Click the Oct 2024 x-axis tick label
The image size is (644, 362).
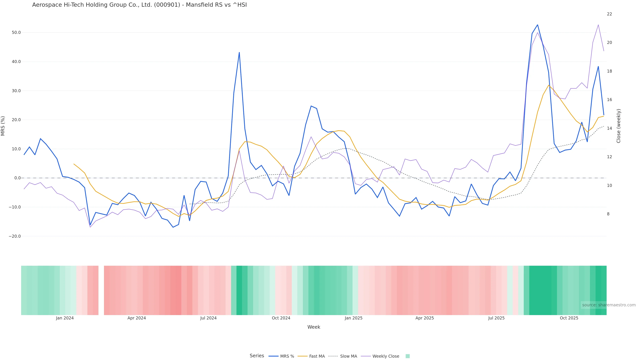tap(281, 318)
